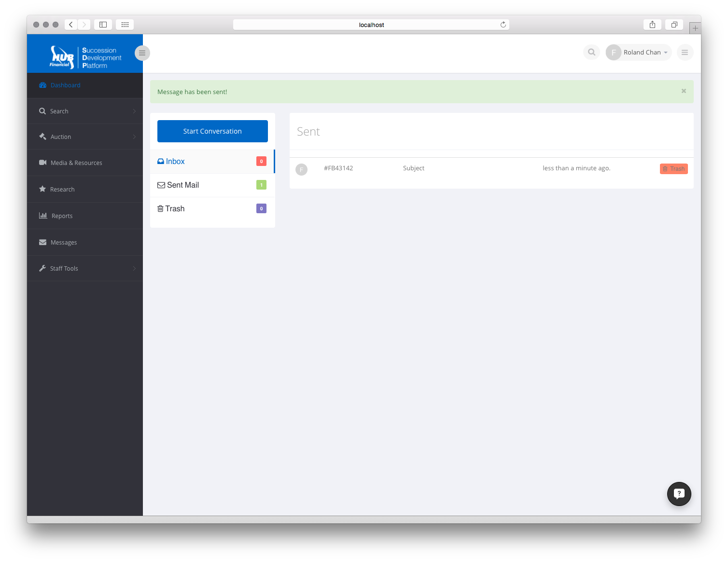Click the Dashboard gauge icon
Viewport: 728px width, 562px height.
point(42,85)
